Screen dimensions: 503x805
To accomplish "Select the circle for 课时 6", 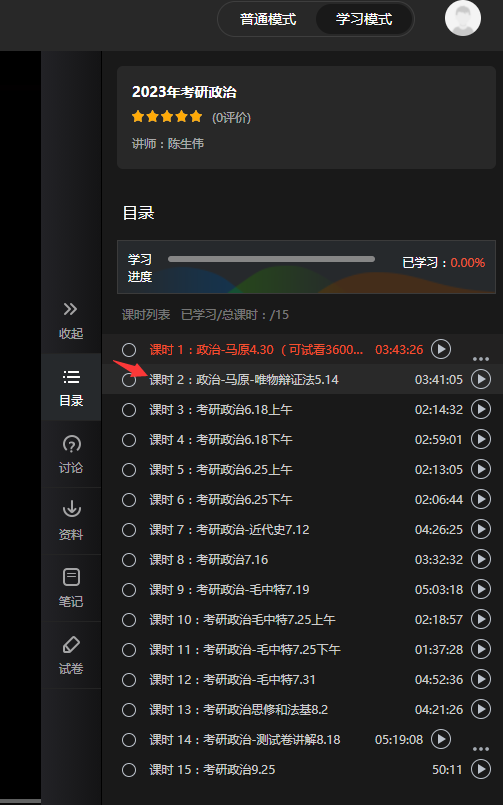I will click(x=129, y=500).
